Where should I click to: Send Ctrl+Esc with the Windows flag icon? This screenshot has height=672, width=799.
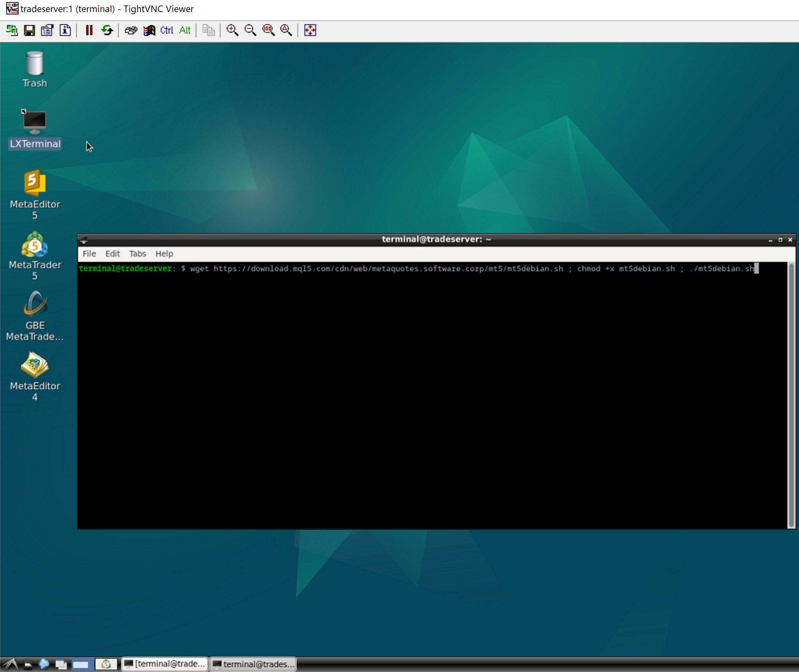pos(149,30)
